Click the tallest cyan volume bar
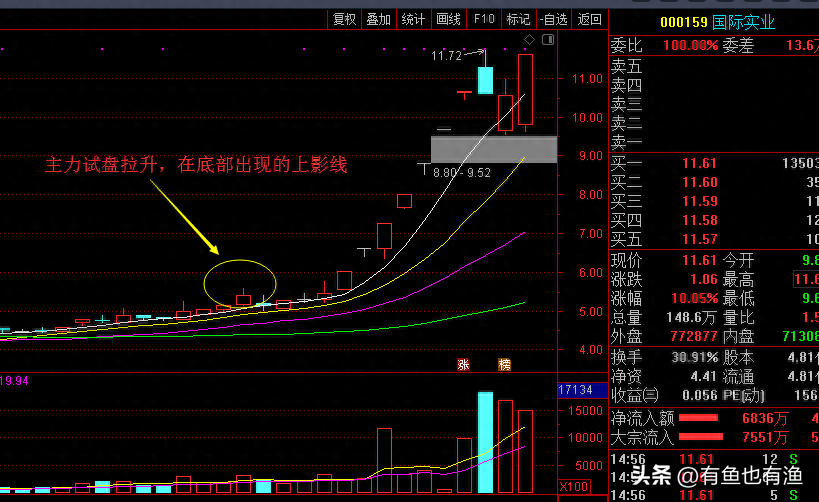This screenshot has height=502, width=819. [x=485, y=442]
